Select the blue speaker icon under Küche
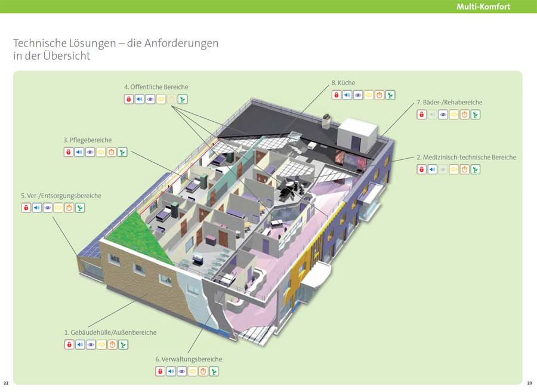The height and width of the screenshot is (392, 537). 347,95
